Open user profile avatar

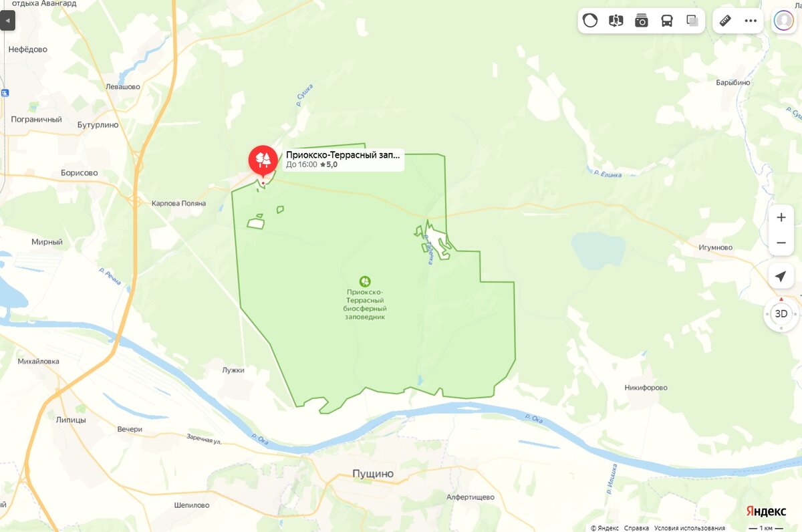[783, 21]
